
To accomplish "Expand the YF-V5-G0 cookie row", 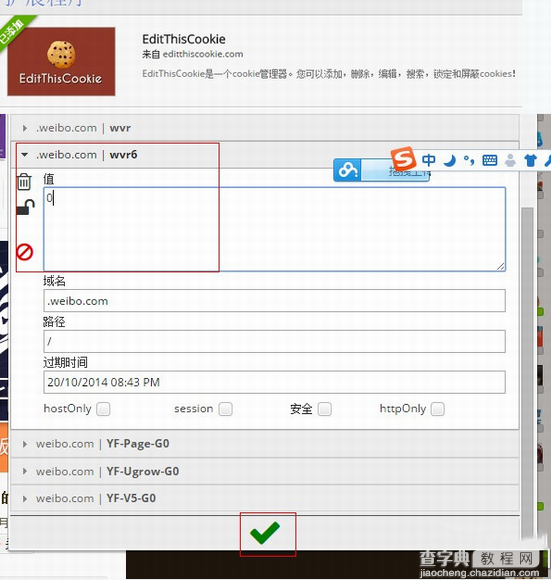I will click(265, 498).
